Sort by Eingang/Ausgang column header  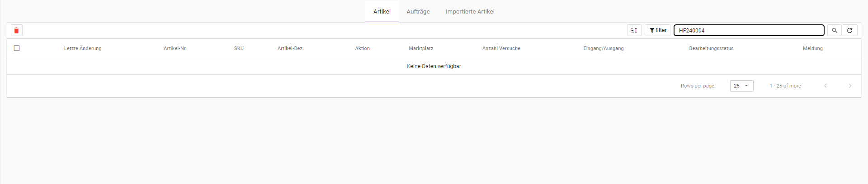point(604,48)
